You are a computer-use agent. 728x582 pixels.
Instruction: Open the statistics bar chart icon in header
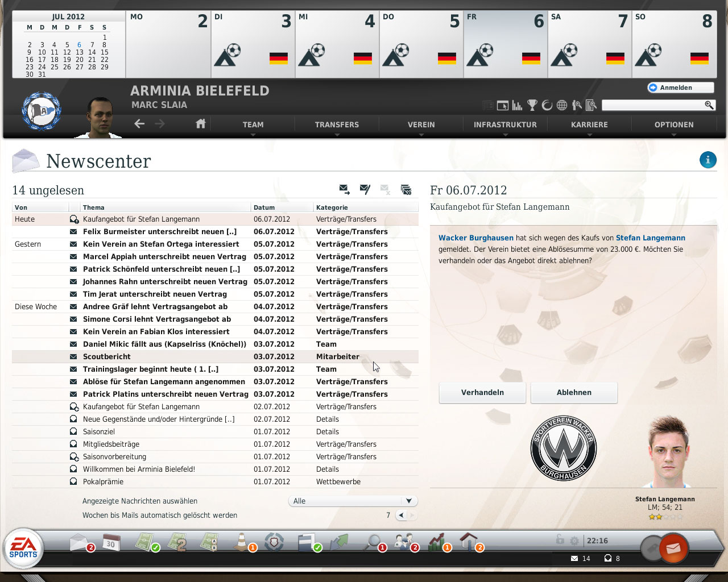tap(517, 105)
